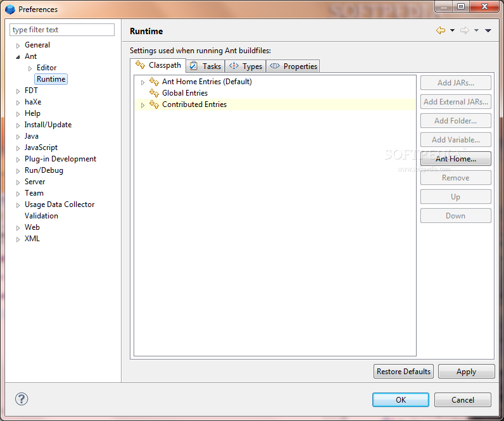Viewport: 504px width, 421px height.
Task: Click the Remove button
Action: pyautogui.click(x=455, y=178)
